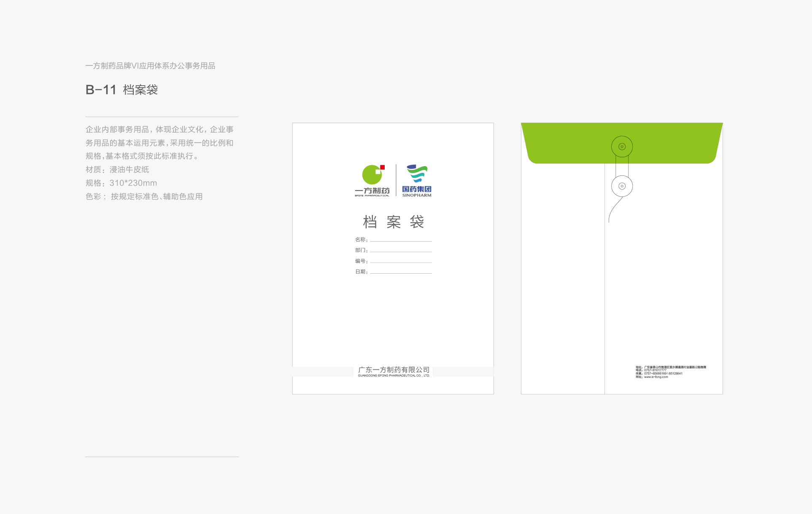Click the description line starting 规格,基本格式
Screen dimensions: 812x514
click(142, 156)
